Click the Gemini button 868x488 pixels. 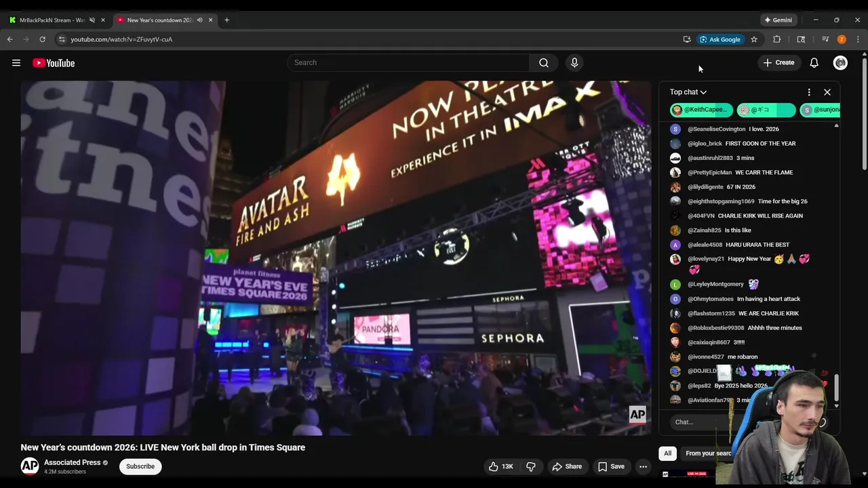[x=777, y=20]
